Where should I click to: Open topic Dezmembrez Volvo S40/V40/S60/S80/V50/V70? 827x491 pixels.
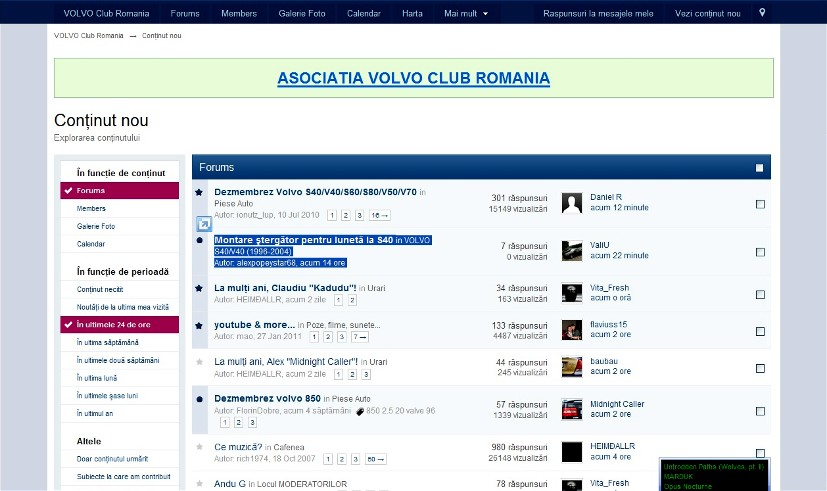[315, 192]
